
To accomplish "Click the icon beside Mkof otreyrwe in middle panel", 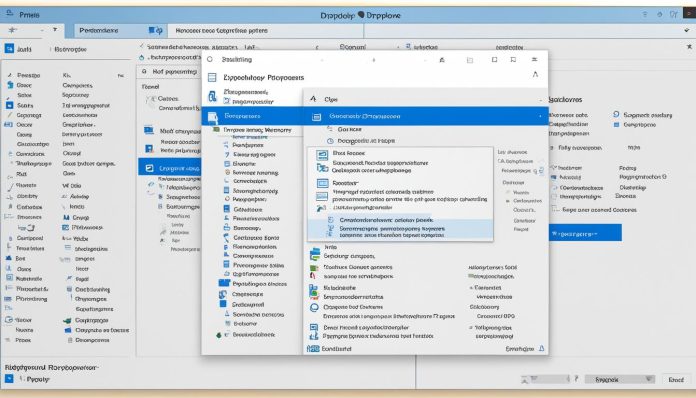I will click(x=149, y=130).
